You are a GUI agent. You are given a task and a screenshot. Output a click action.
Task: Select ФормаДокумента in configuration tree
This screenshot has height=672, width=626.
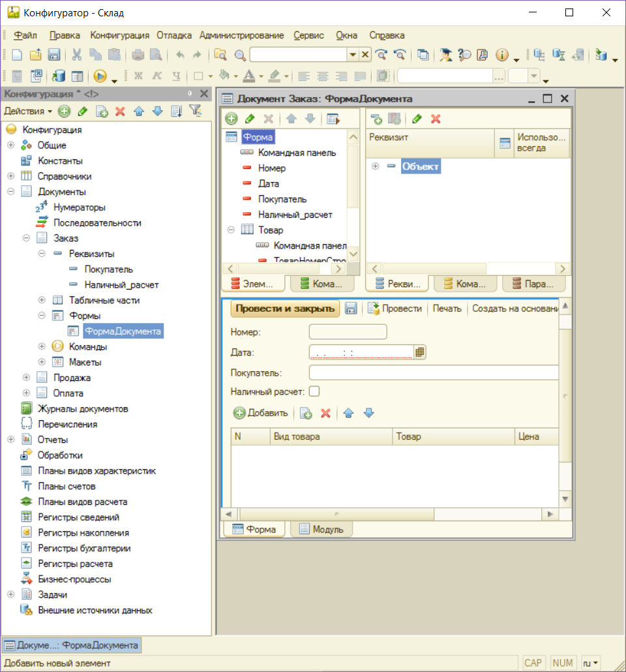coord(123,331)
